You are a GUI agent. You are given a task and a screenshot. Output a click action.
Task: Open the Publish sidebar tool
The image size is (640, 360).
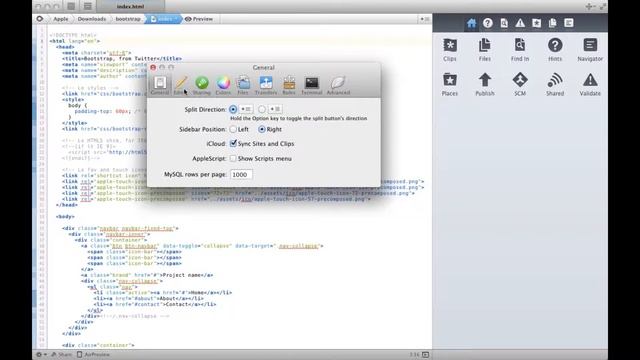point(484,84)
